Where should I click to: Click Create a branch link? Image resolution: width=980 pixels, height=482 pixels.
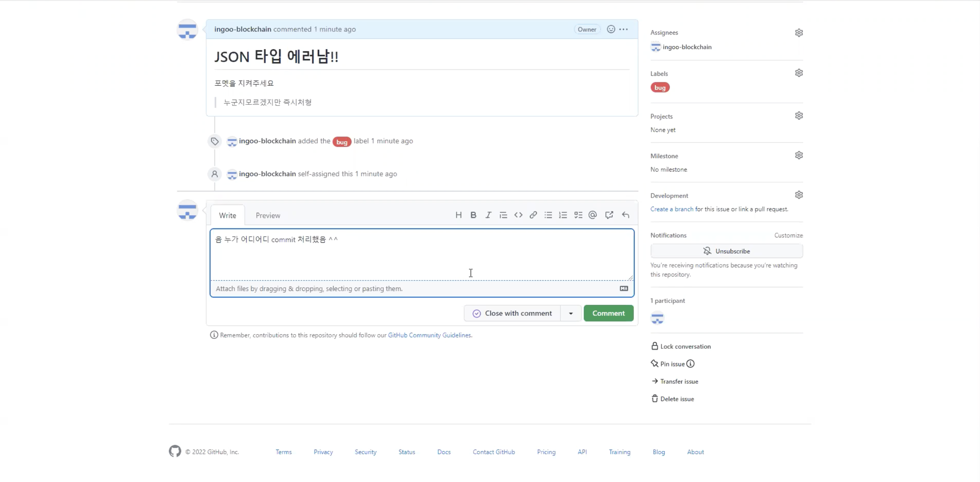click(x=671, y=209)
